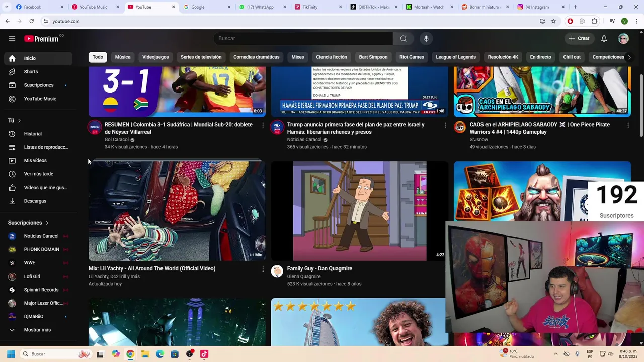The image size is (644, 362).
Task: Open new browser tab plus button
Action: [575, 7]
